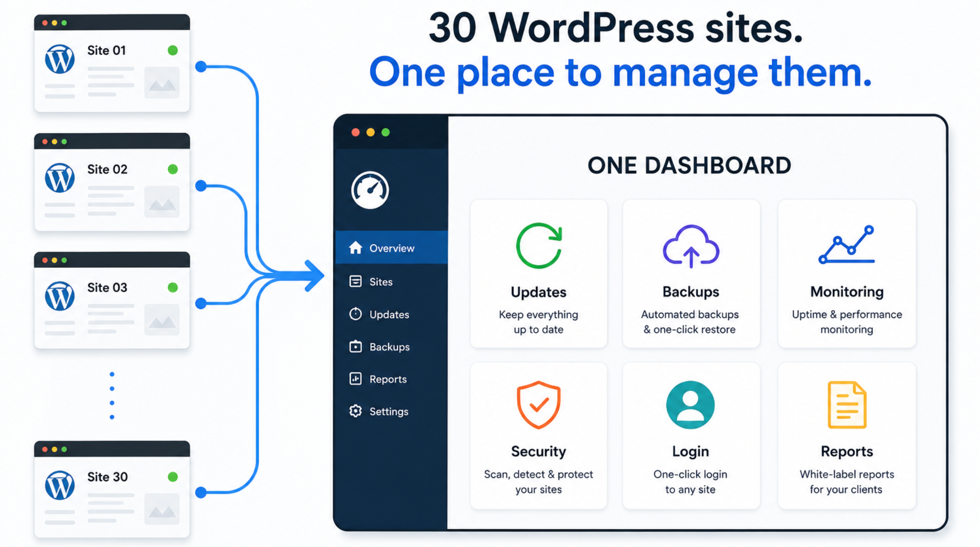Select the Monitoring card title
980x547 pixels.
[847, 292]
